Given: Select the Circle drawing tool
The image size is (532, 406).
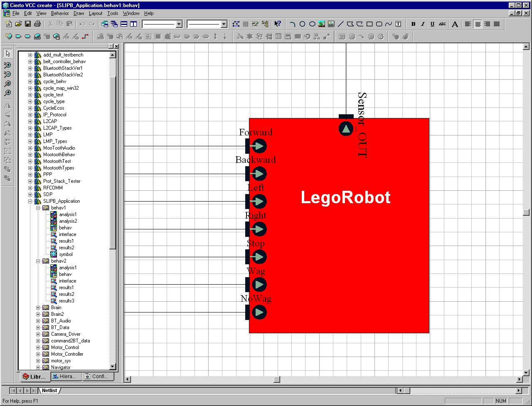Looking at the screenshot, I should (x=302, y=24).
